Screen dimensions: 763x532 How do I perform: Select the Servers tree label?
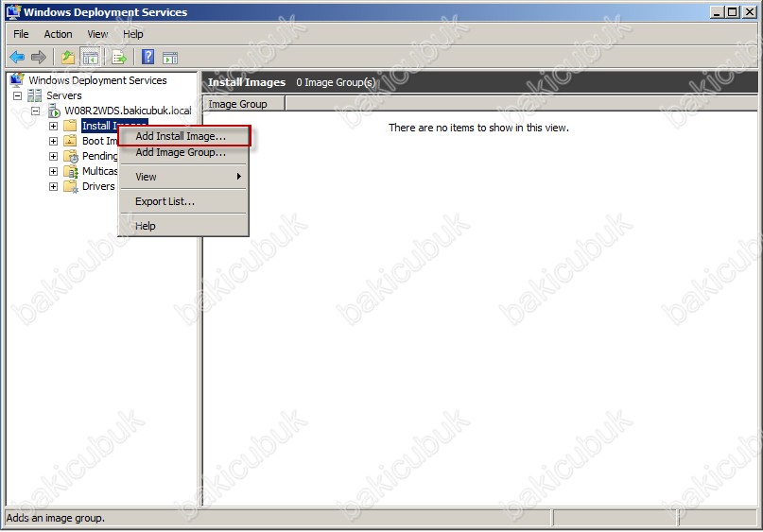coord(63,95)
